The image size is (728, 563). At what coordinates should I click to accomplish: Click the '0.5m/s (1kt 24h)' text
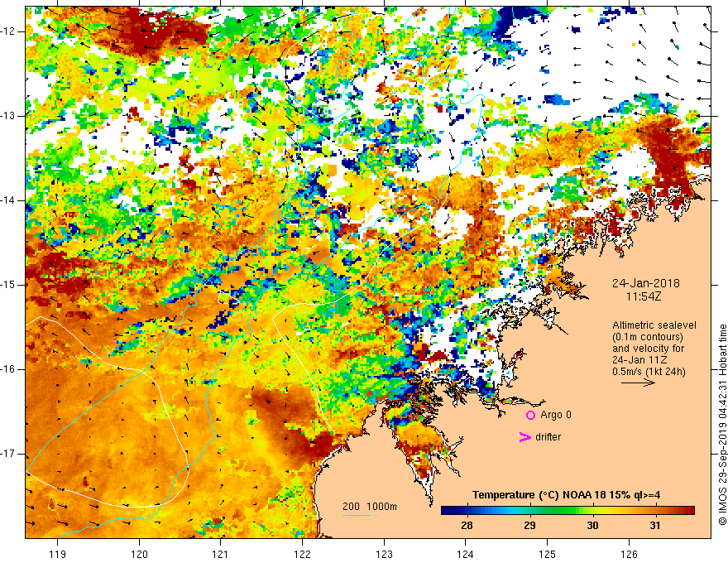tap(649, 372)
